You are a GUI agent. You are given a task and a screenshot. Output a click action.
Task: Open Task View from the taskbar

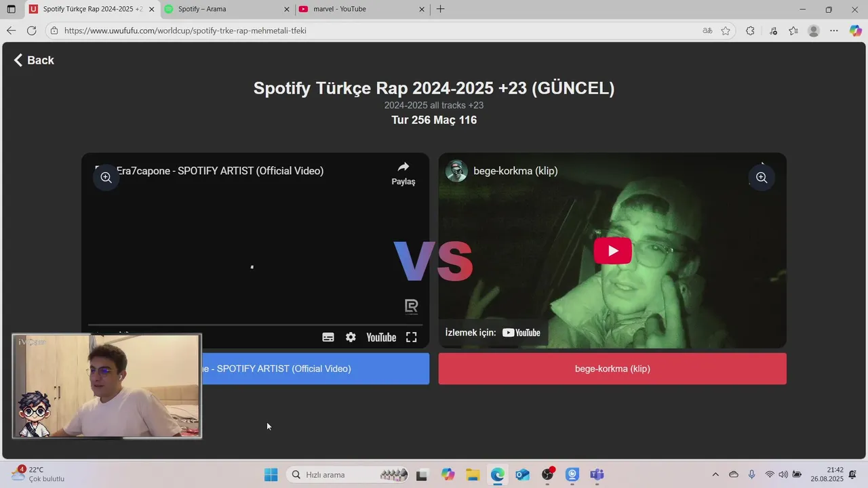(x=422, y=474)
